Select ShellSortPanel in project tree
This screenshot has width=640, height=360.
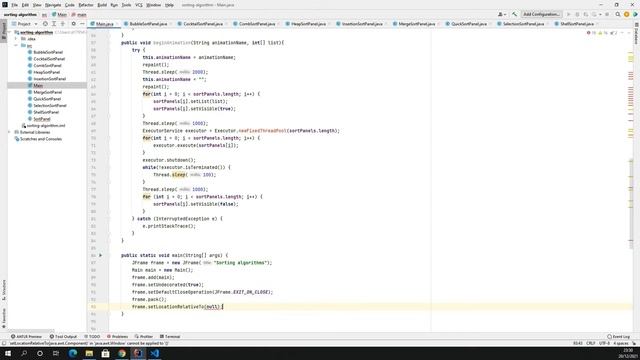pos(46,112)
